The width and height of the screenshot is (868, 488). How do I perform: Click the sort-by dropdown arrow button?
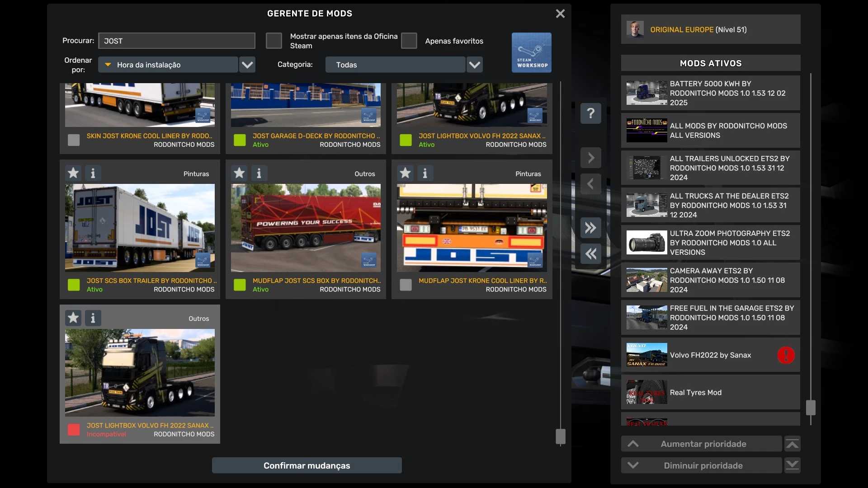[x=247, y=65]
